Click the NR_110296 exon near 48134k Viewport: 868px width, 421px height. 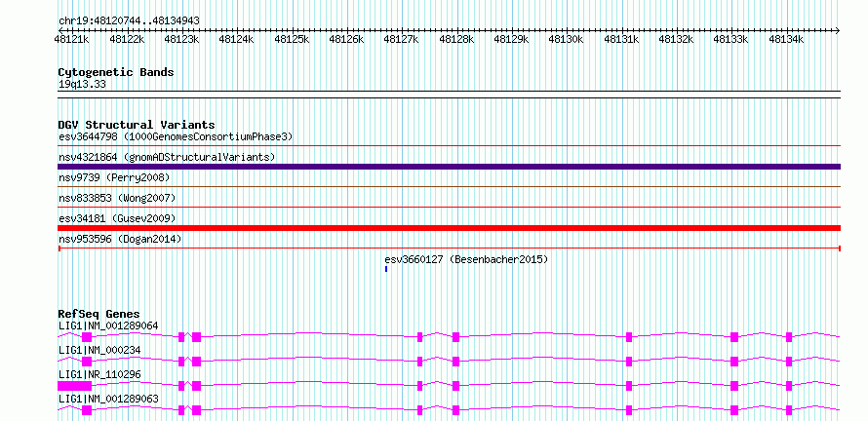pos(789,386)
